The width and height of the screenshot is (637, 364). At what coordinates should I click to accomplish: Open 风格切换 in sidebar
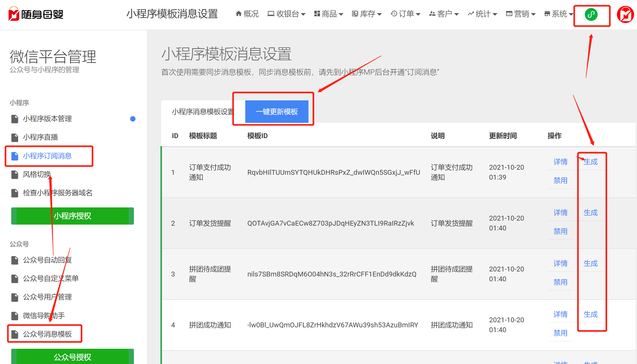click(31, 174)
